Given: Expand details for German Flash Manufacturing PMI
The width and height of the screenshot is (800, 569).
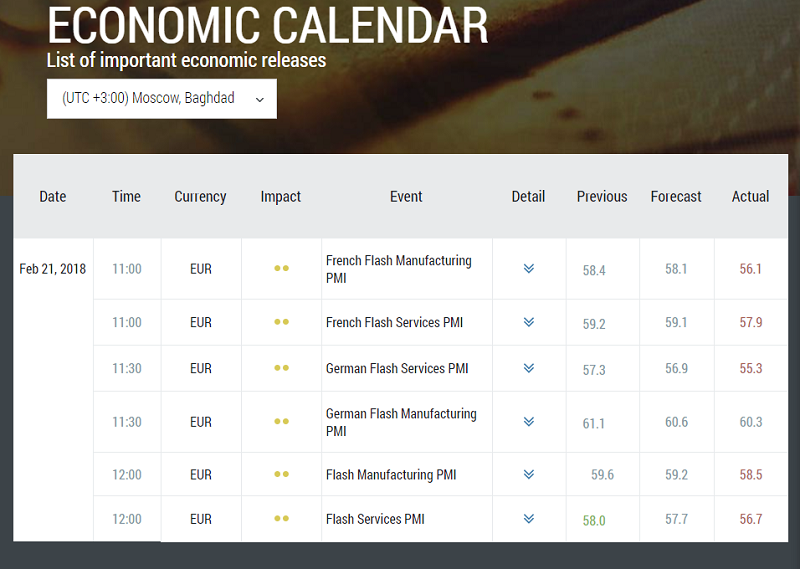Looking at the screenshot, I should [x=529, y=422].
